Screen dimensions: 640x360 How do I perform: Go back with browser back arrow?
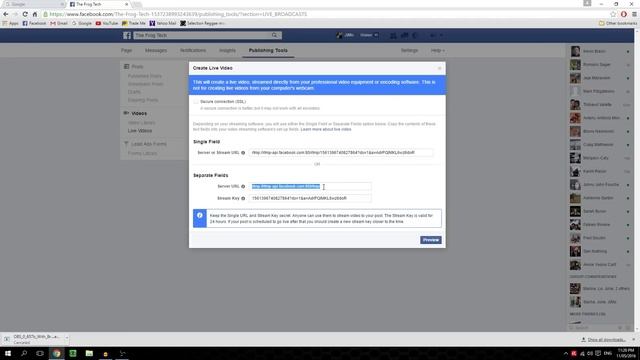pos(6,14)
